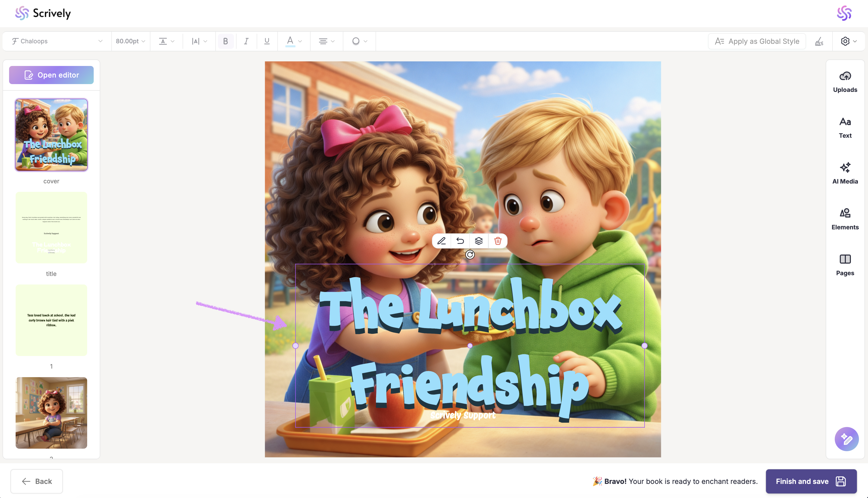This screenshot has width=868, height=498.
Task: Click the rotate handle above text box
Action: click(x=470, y=255)
